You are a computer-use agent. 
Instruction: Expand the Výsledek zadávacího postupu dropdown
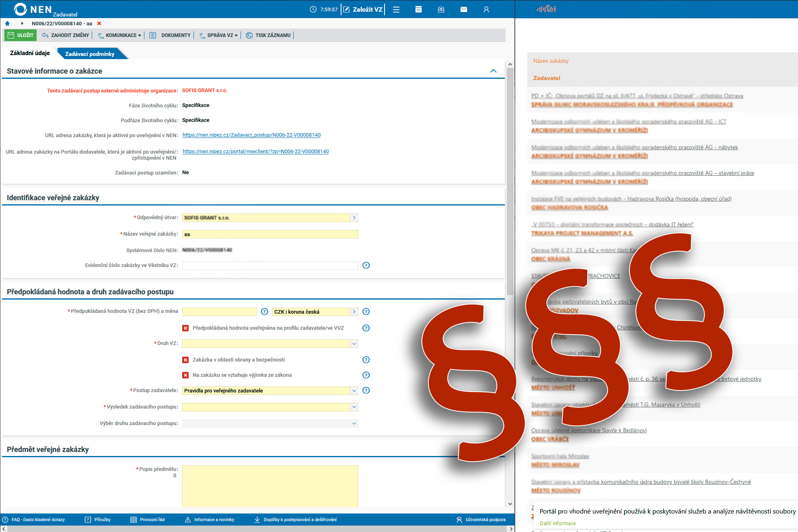tap(354, 407)
